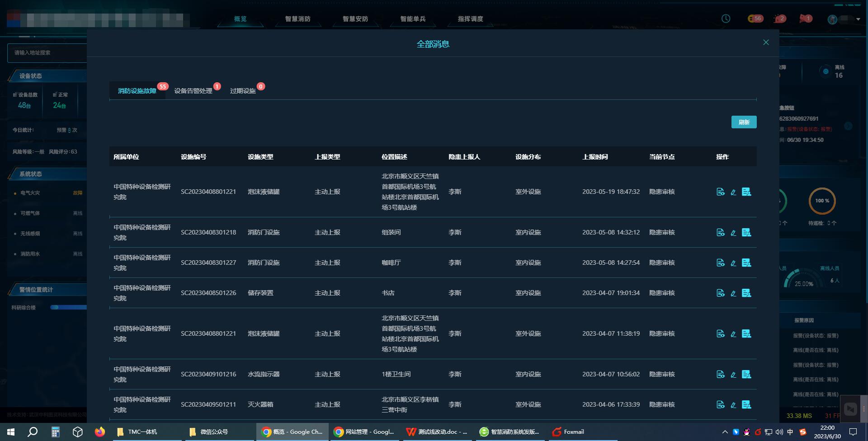Open the red flag badge showing 1
Image resolution: width=868 pixels, height=441 pixels.
806,19
